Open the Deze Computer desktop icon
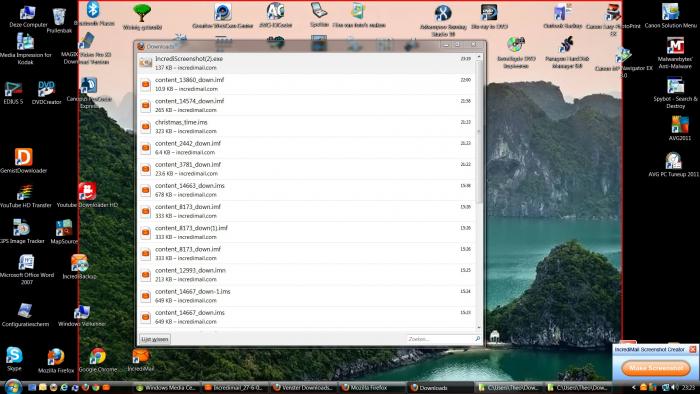This screenshot has width=700, height=394. pyautogui.click(x=28, y=16)
